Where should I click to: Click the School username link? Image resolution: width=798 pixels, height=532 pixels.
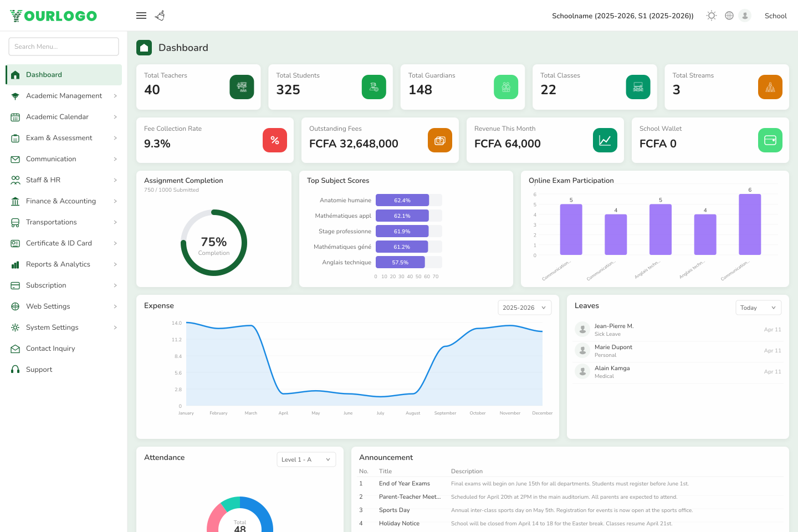tap(775, 16)
